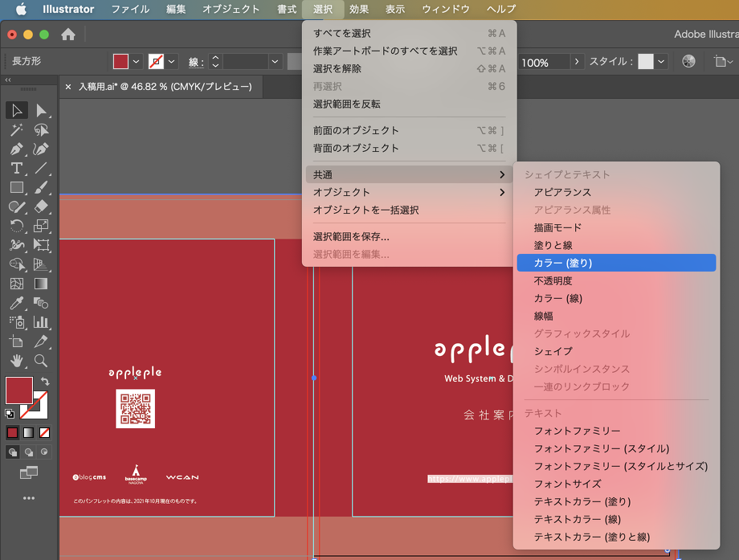
Task: Select the Zoom magnifier tool
Action: [41, 361]
